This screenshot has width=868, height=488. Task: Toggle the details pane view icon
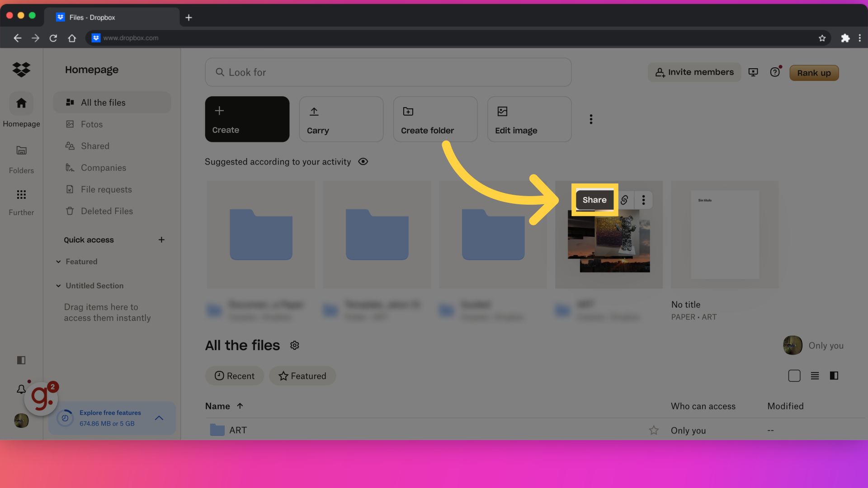click(834, 376)
